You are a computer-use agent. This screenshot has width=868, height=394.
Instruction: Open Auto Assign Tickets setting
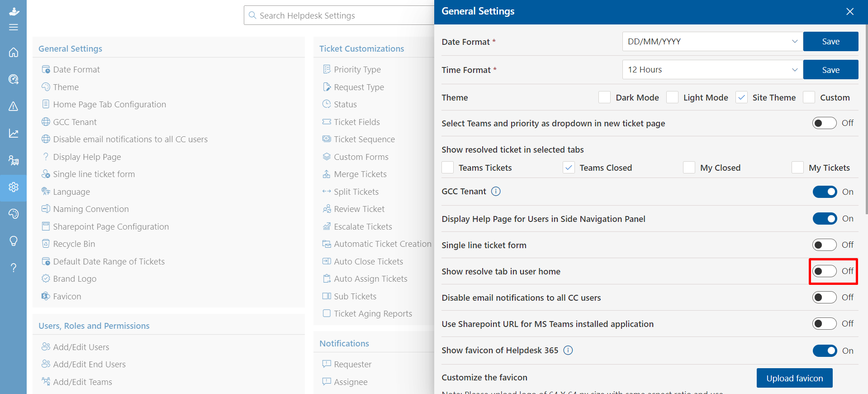370,279
